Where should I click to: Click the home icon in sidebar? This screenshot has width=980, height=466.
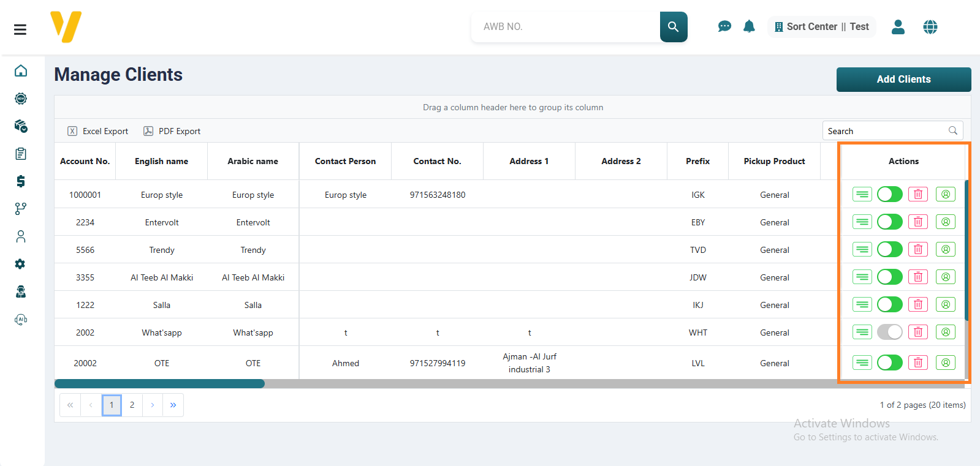[21, 71]
